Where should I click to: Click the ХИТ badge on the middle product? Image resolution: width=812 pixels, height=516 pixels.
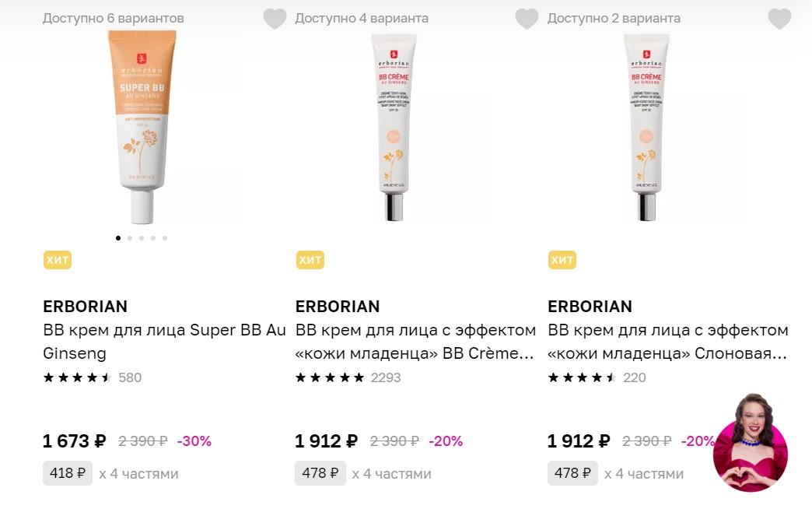click(x=310, y=260)
